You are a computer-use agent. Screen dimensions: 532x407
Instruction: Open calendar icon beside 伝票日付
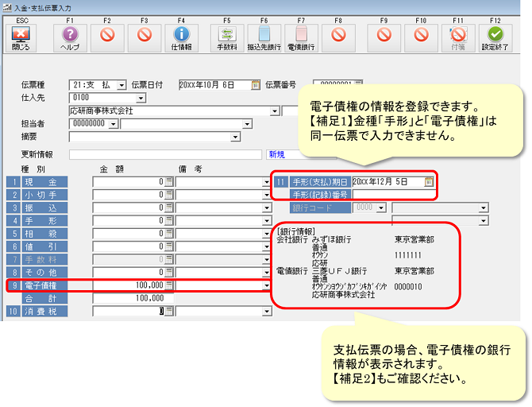pos(256,84)
